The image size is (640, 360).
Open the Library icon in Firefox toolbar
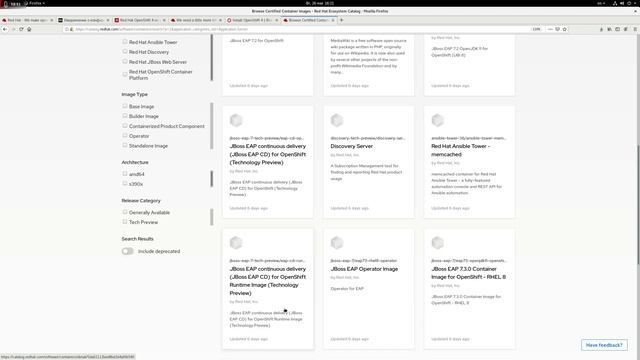click(609, 29)
